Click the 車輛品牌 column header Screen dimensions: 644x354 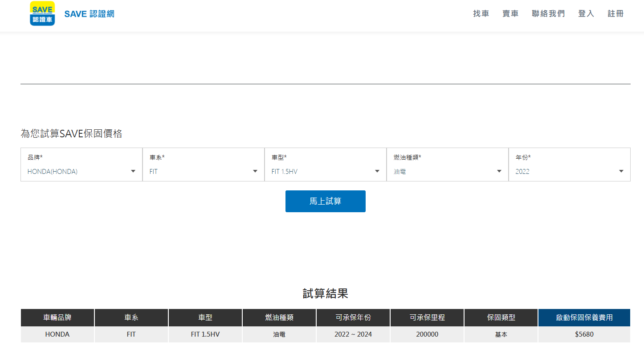[57, 317]
